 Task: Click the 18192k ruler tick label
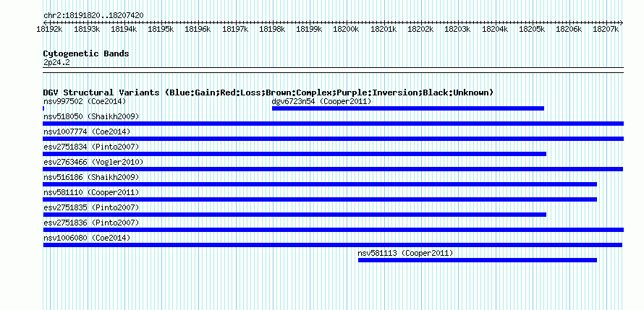50,29
